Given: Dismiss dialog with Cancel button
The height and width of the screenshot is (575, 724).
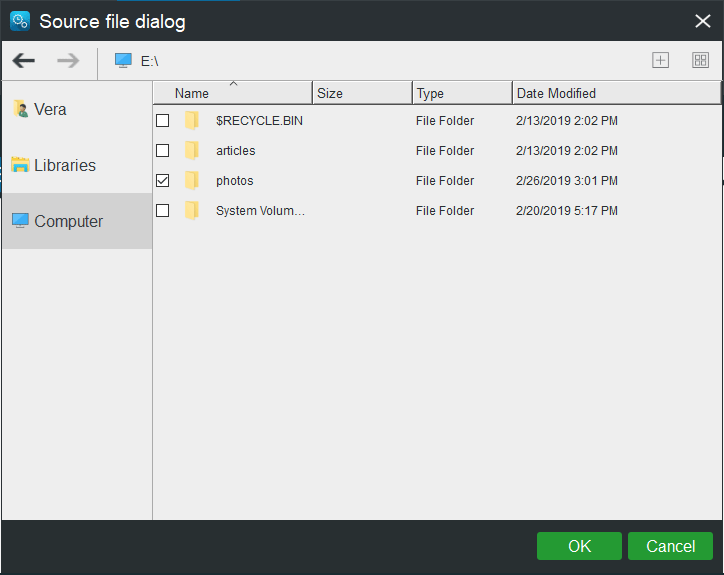Looking at the screenshot, I should click(670, 546).
